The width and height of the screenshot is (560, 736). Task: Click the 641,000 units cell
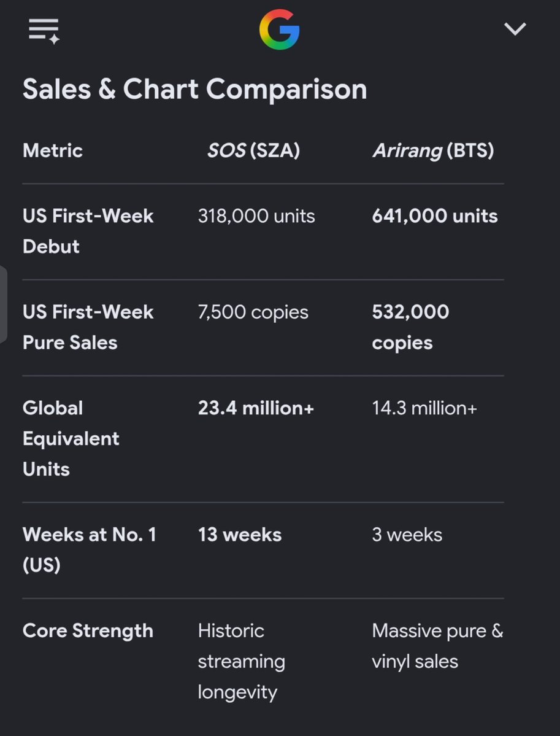(435, 216)
